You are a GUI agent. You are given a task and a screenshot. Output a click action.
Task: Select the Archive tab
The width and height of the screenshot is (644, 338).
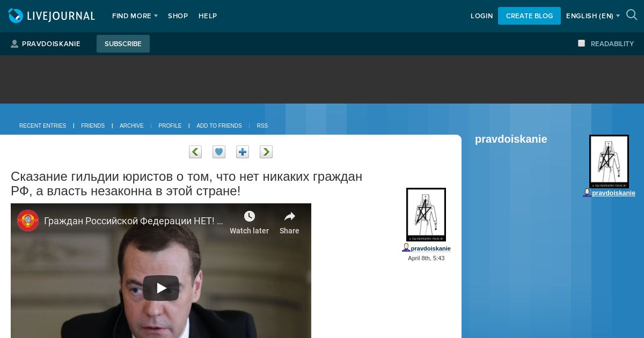(x=131, y=126)
